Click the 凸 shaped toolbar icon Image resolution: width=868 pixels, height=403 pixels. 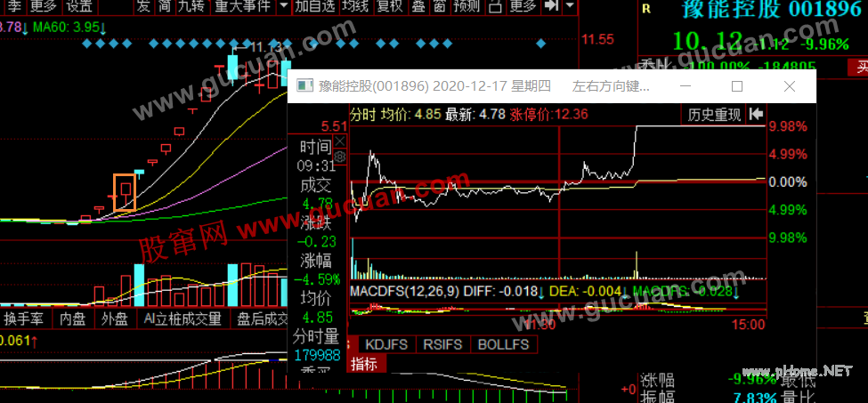[496, 6]
